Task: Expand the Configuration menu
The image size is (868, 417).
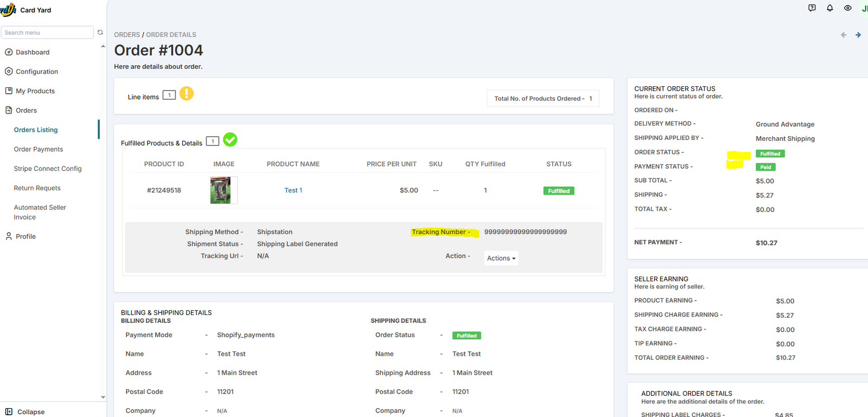Action: [36, 72]
